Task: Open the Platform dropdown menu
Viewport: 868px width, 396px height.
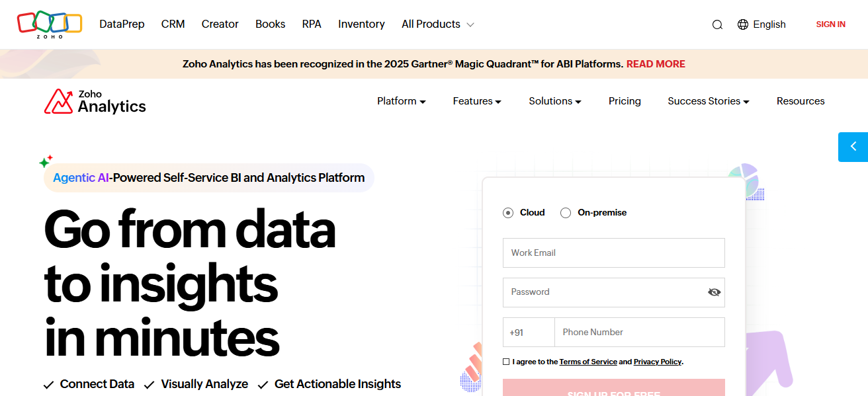Action: [402, 101]
